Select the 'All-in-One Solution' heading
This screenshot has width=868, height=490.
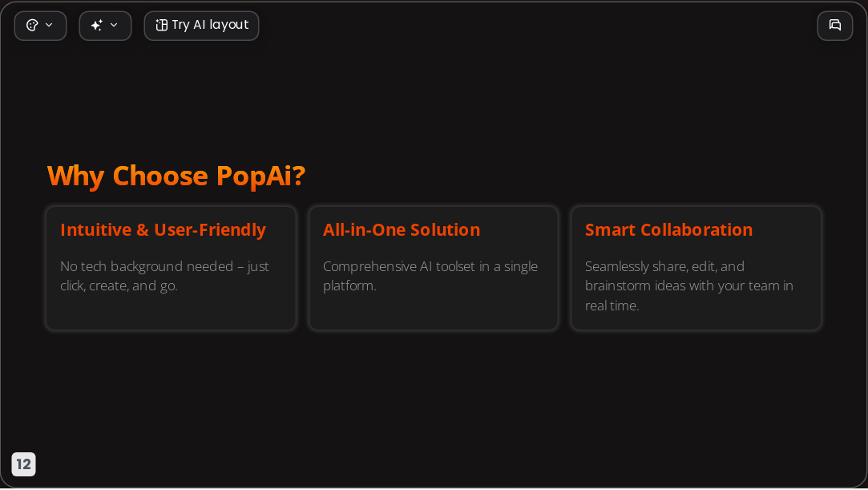pos(402,230)
